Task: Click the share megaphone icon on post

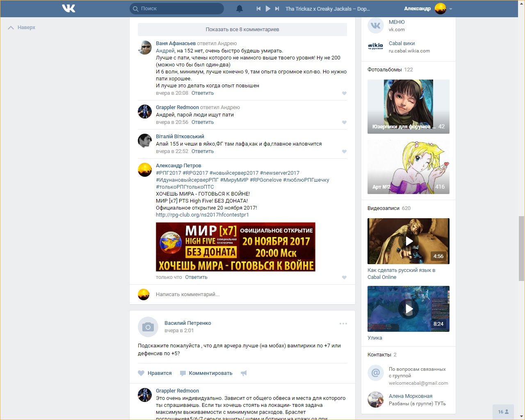Action: [x=244, y=373]
